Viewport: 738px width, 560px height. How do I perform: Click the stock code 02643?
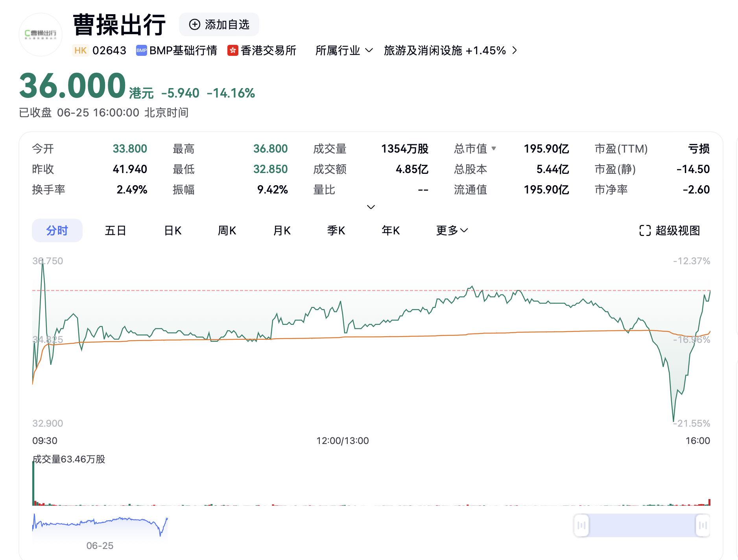coord(109,50)
